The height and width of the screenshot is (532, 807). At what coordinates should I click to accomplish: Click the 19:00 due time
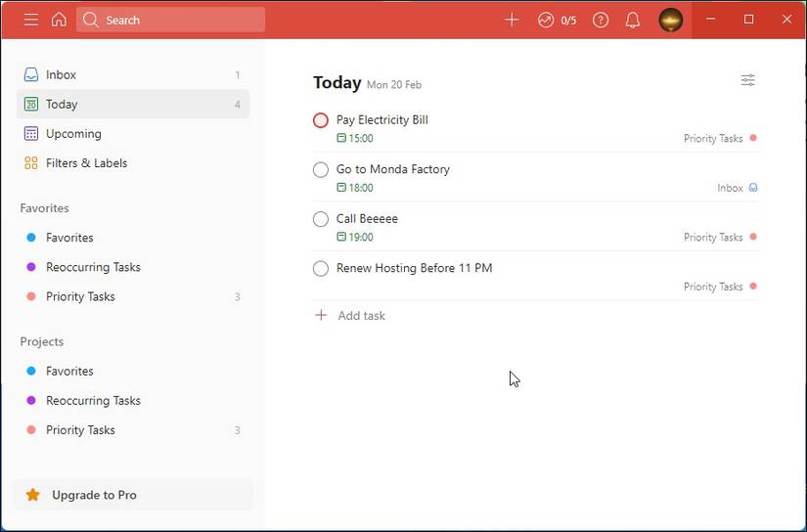click(x=355, y=238)
